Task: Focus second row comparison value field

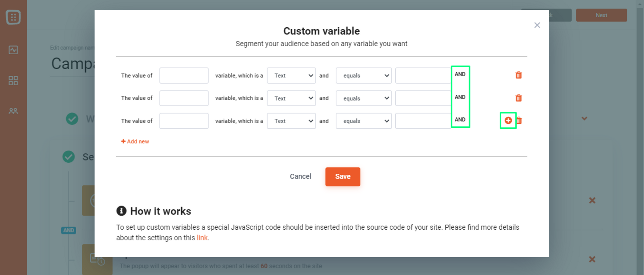Action: pyautogui.click(x=423, y=98)
